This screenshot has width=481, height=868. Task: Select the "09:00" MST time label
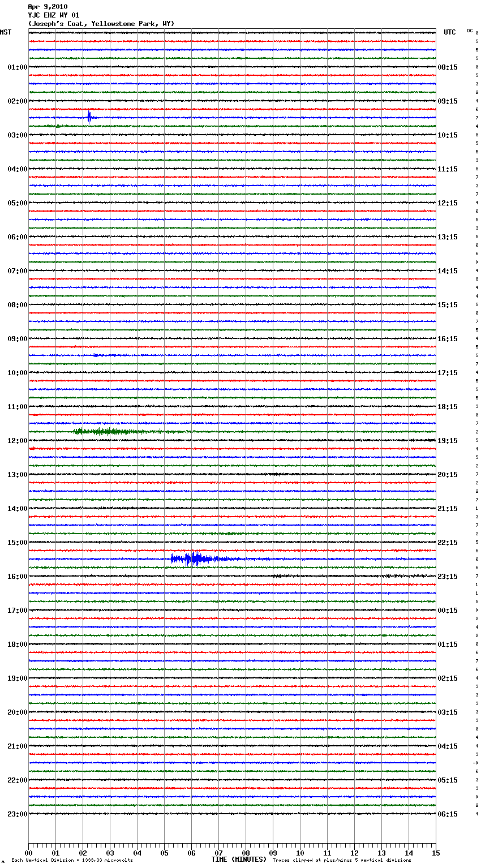pos(18,339)
